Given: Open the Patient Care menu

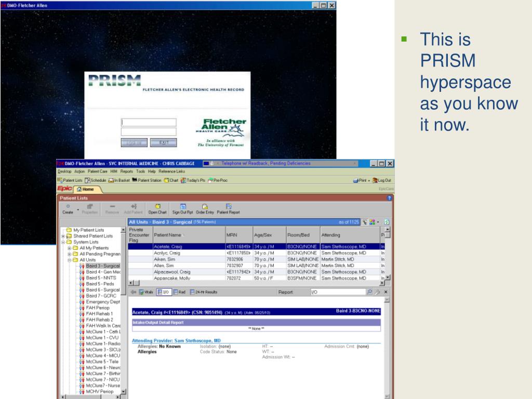Looking at the screenshot, I should [97, 171].
